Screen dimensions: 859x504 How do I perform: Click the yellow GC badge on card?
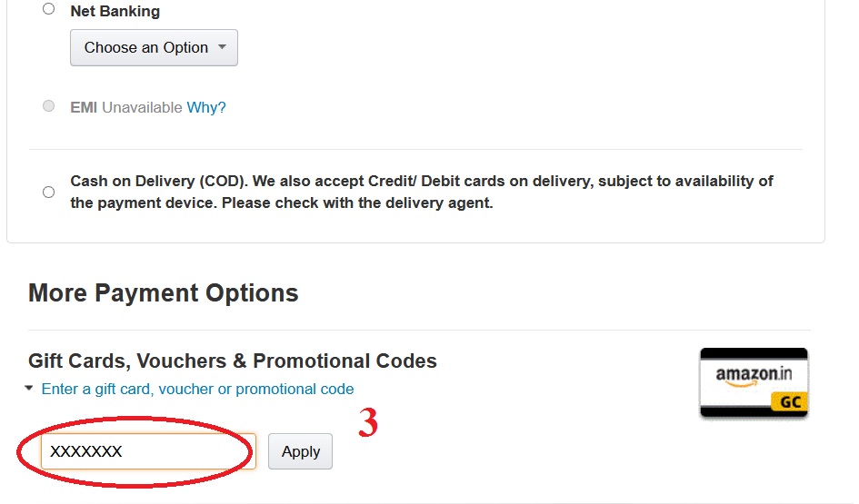tap(789, 401)
